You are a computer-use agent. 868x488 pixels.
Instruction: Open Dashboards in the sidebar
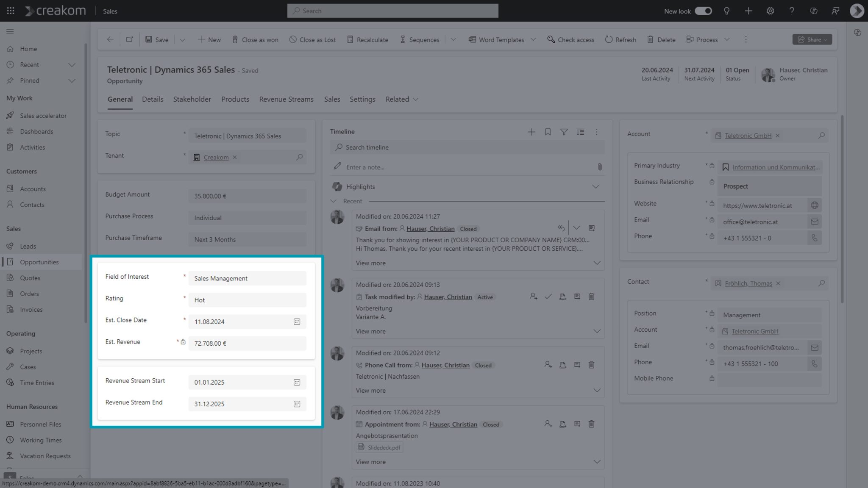point(36,131)
